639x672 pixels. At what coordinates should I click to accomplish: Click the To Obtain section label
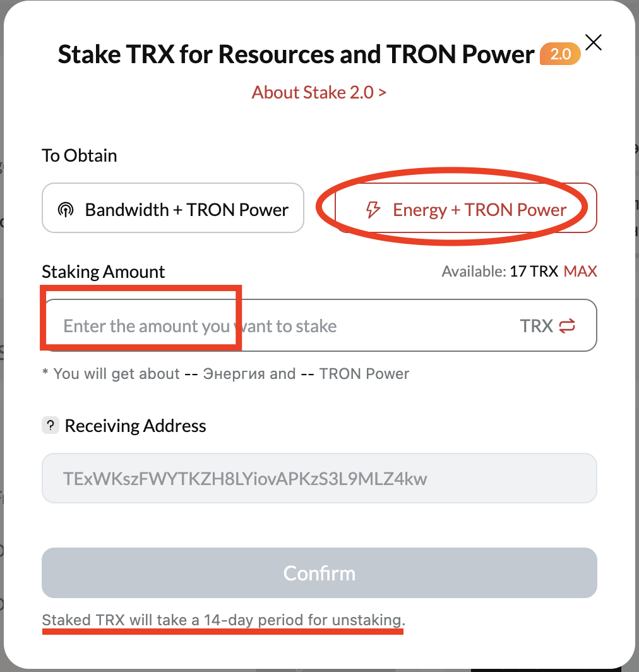(79, 155)
